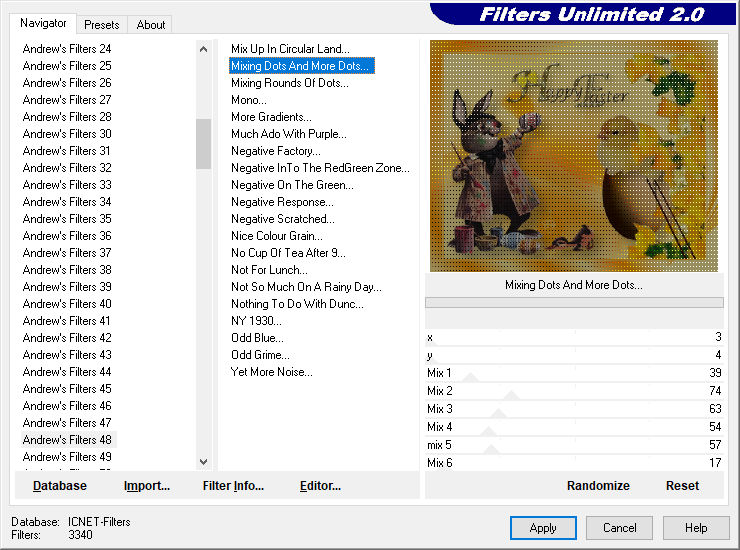Viewport: 740px width, 550px height.
Task: Choose Mix Up In Circular Land... filter
Action: pyautogui.click(x=290, y=49)
